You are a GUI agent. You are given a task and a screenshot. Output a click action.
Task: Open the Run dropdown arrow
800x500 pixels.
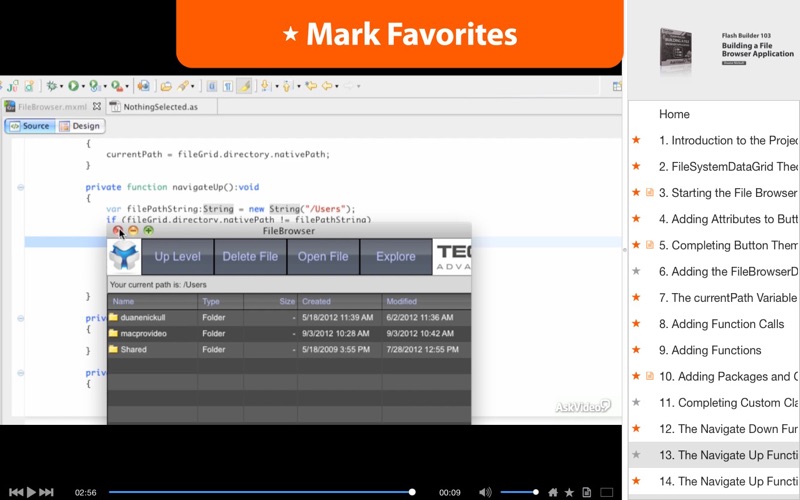(83, 86)
